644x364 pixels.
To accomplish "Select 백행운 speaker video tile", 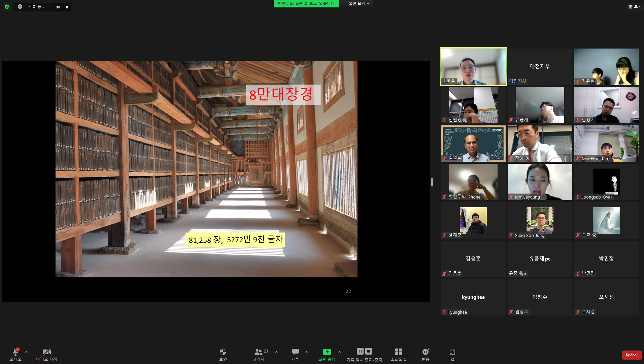I will (473, 67).
